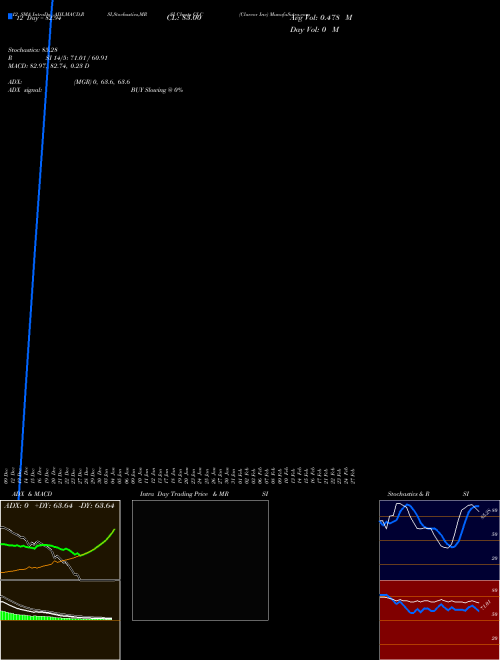
Task: Click the 'CL: 83.00' closing price
Action: (184, 18)
